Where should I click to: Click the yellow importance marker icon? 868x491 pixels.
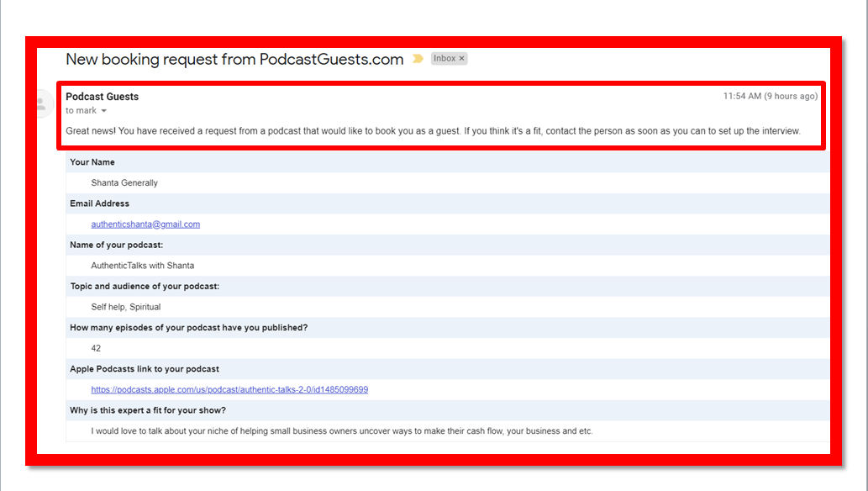[418, 59]
